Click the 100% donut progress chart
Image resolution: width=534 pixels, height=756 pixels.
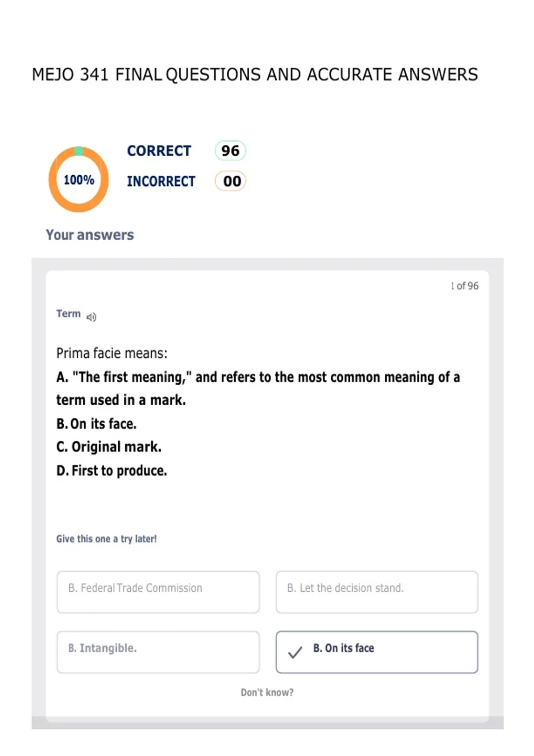79,179
